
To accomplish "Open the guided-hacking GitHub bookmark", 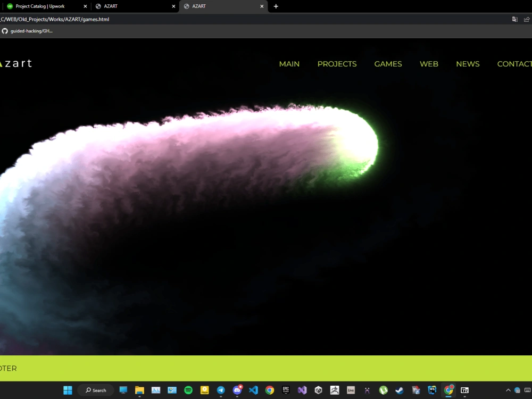I will pos(27,31).
